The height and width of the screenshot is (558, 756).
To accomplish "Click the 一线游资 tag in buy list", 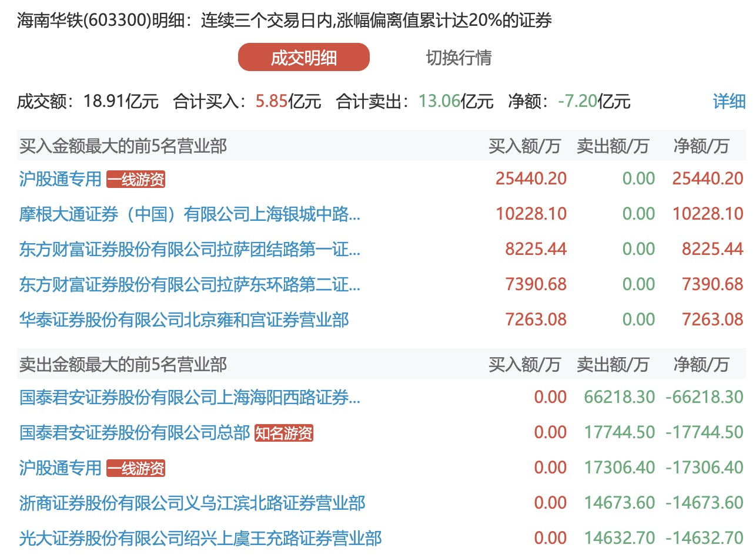I will 136,179.
